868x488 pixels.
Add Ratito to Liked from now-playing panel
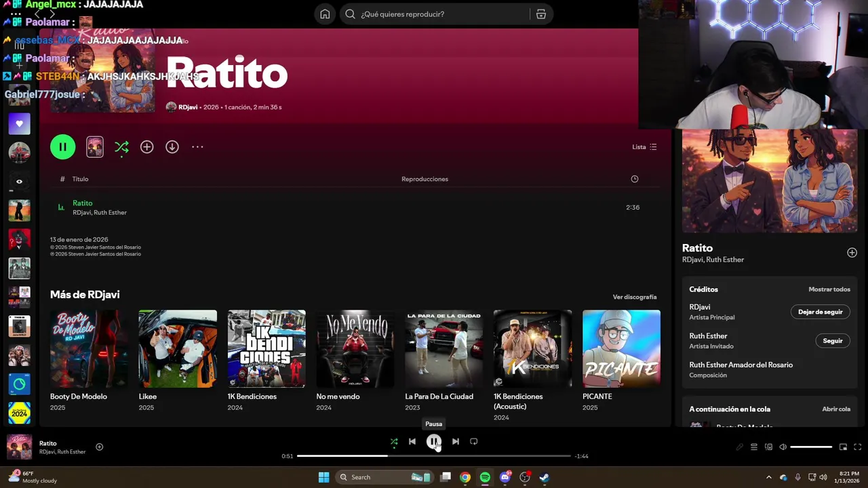(x=852, y=253)
